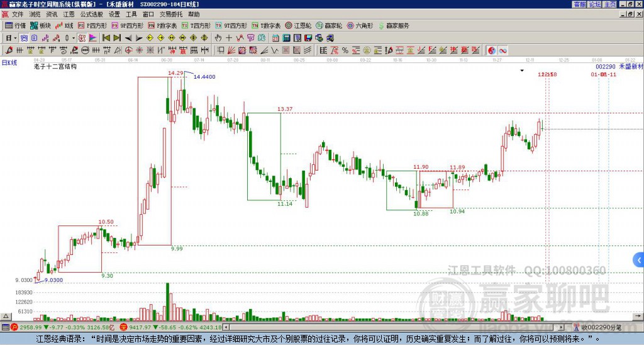Click the pink 节 solar-term icon
The width and height of the screenshot is (644, 345).
click(250, 38)
